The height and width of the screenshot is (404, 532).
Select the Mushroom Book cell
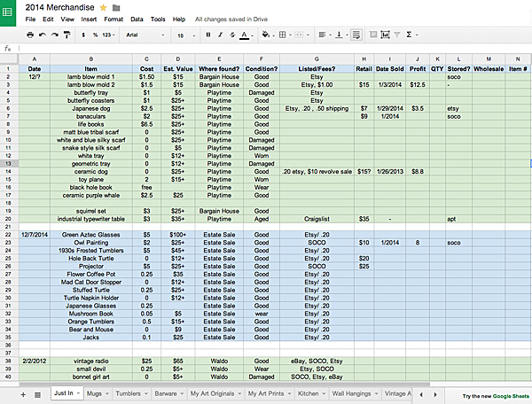pos(91,314)
